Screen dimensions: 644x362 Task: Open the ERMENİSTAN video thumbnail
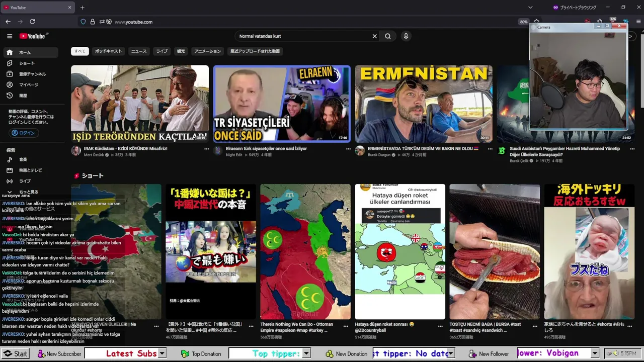tap(424, 104)
